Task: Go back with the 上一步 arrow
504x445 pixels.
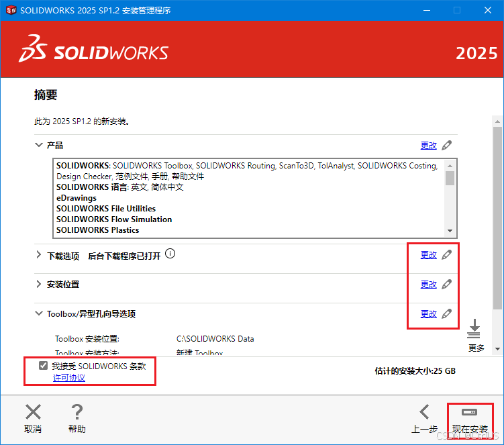Action: (x=424, y=412)
